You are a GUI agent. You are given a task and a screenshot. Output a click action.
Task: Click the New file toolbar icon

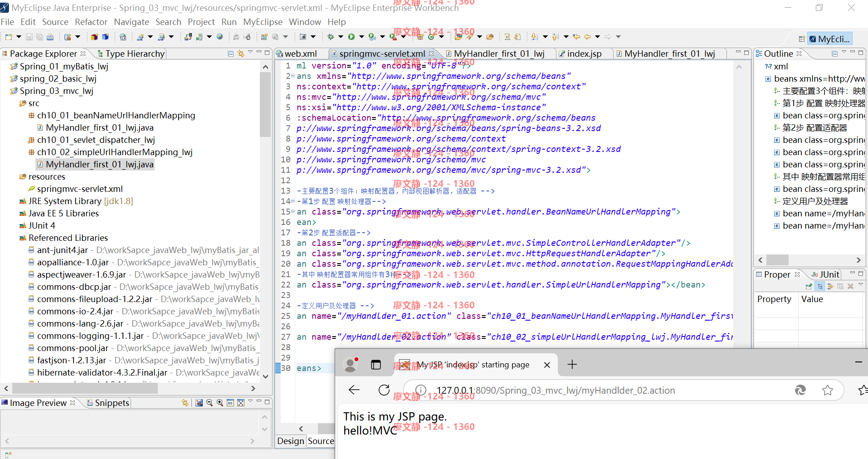pyautogui.click(x=9, y=37)
